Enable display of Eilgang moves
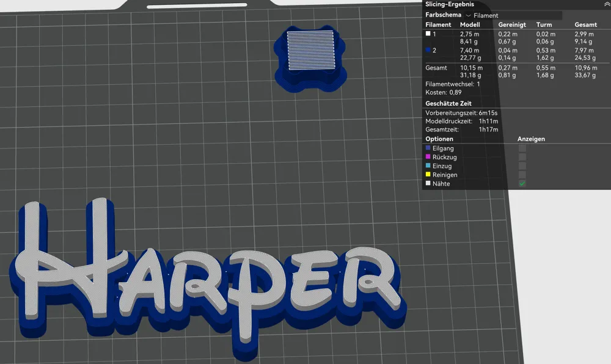The width and height of the screenshot is (611, 364). pos(522,148)
